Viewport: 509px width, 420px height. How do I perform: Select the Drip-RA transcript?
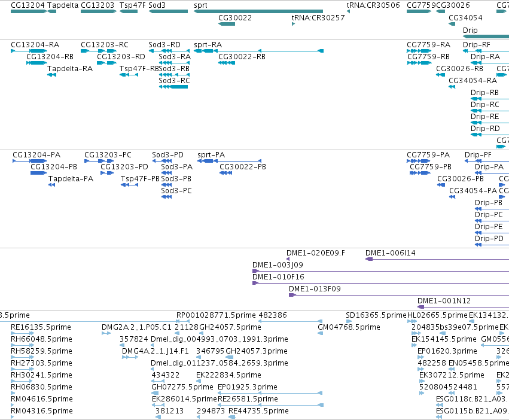click(x=490, y=63)
